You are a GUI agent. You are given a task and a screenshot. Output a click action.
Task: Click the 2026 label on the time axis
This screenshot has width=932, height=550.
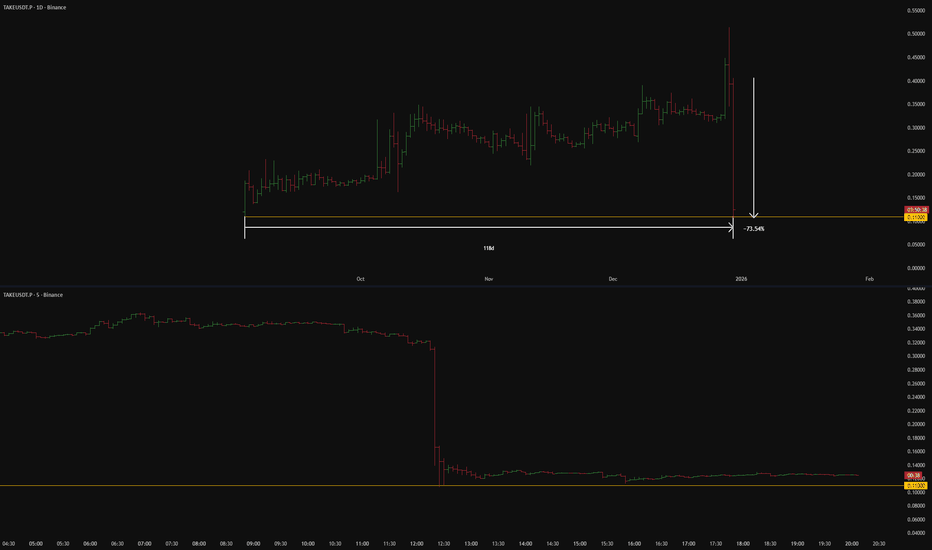pyautogui.click(x=741, y=279)
